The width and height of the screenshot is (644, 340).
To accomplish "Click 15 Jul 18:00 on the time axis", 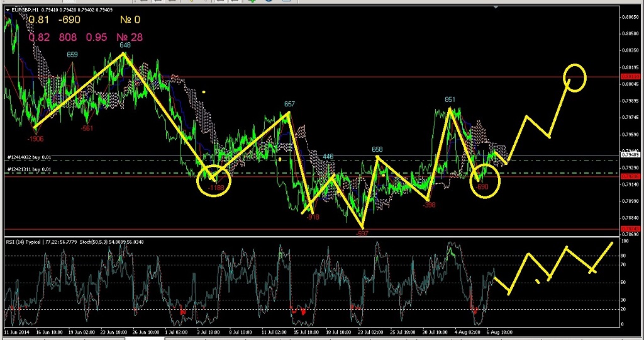I will point(306,332).
